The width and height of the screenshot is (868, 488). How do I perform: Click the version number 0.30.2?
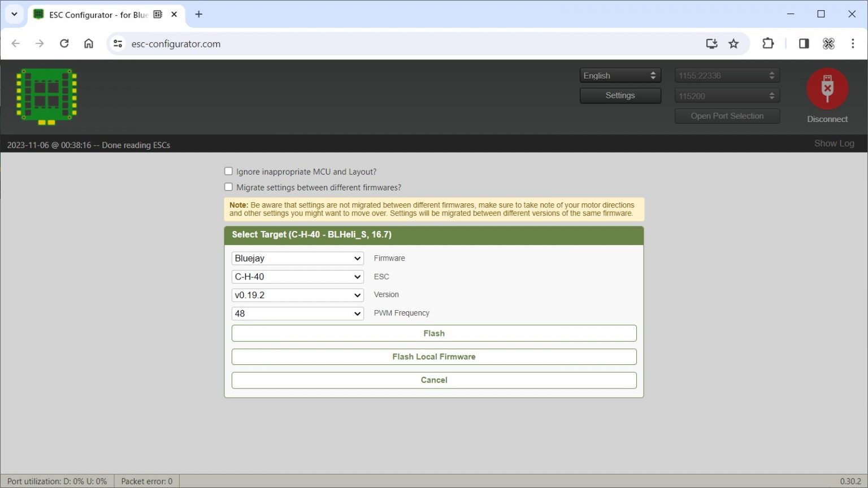[850, 481]
